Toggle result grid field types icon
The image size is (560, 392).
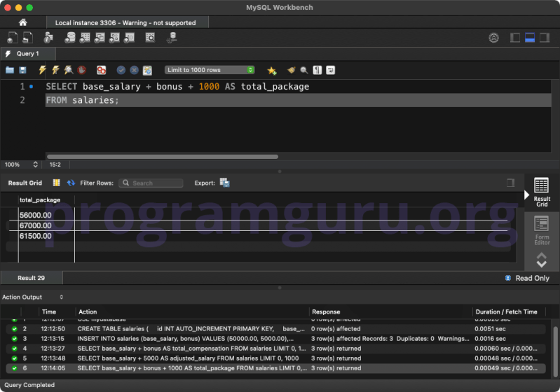click(57, 183)
